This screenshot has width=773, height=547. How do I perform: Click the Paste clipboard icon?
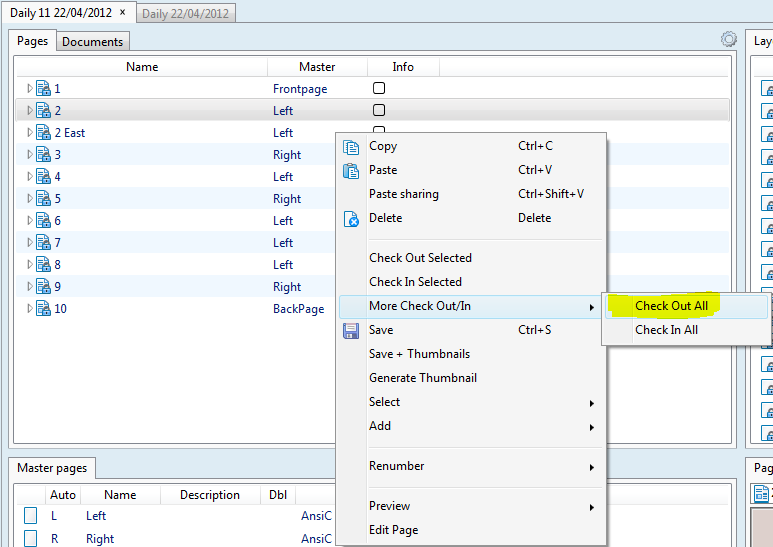point(351,171)
